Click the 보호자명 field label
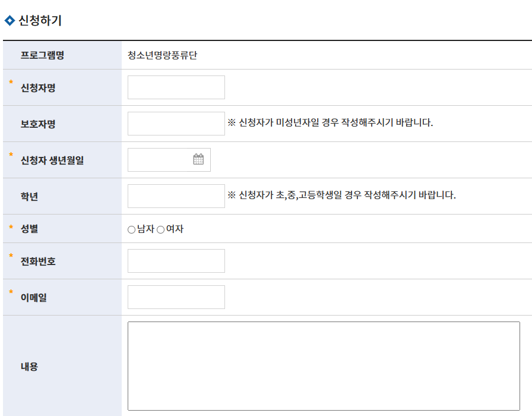Image resolution: width=532 pixels, height=416 pixels. [38, 124]
